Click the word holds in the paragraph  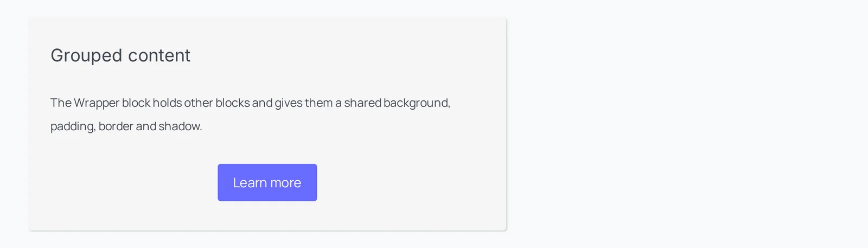pos(167,103)
